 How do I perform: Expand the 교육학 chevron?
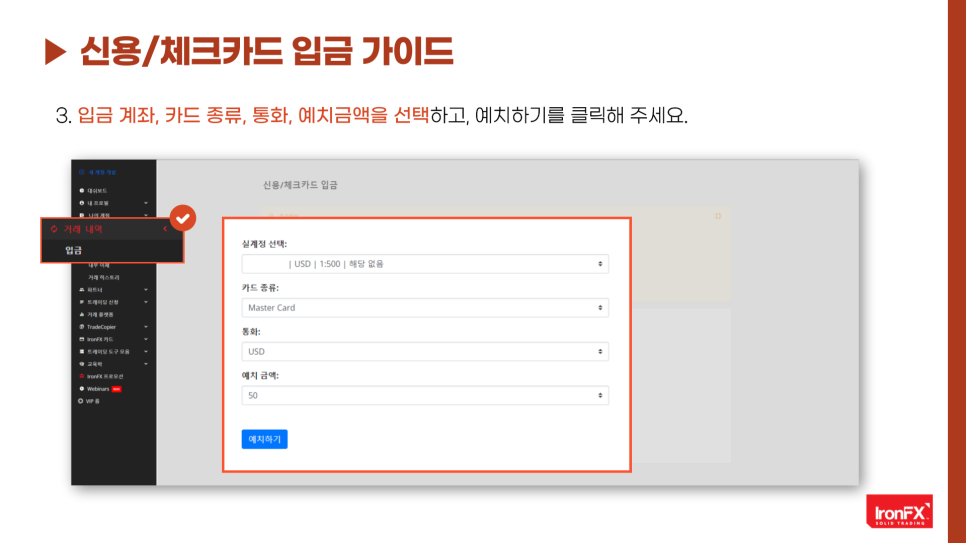tap(146, 364)
